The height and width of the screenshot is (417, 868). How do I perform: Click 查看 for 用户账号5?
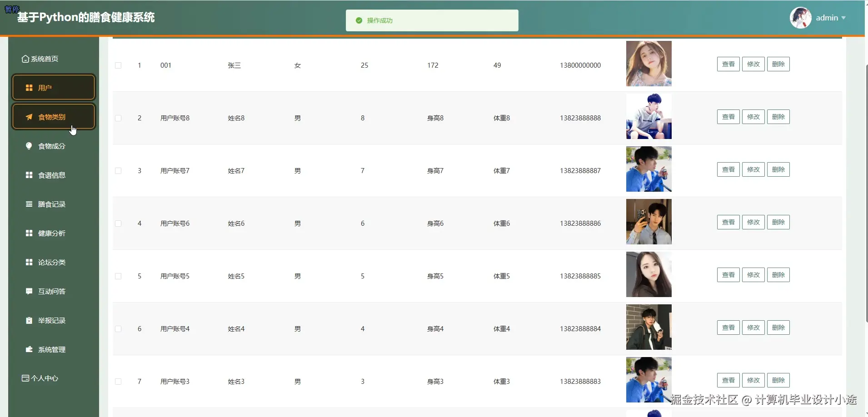[x=728, y=275]
